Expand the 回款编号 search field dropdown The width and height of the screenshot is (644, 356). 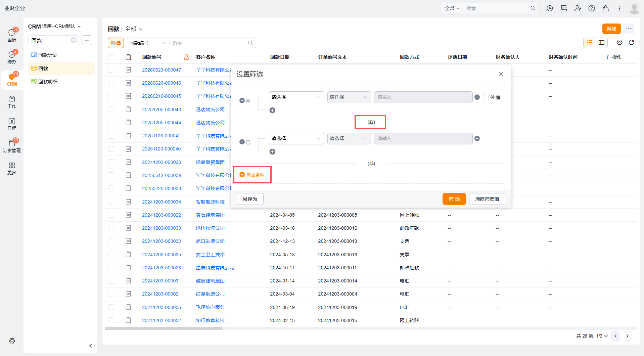click(148, 43)
